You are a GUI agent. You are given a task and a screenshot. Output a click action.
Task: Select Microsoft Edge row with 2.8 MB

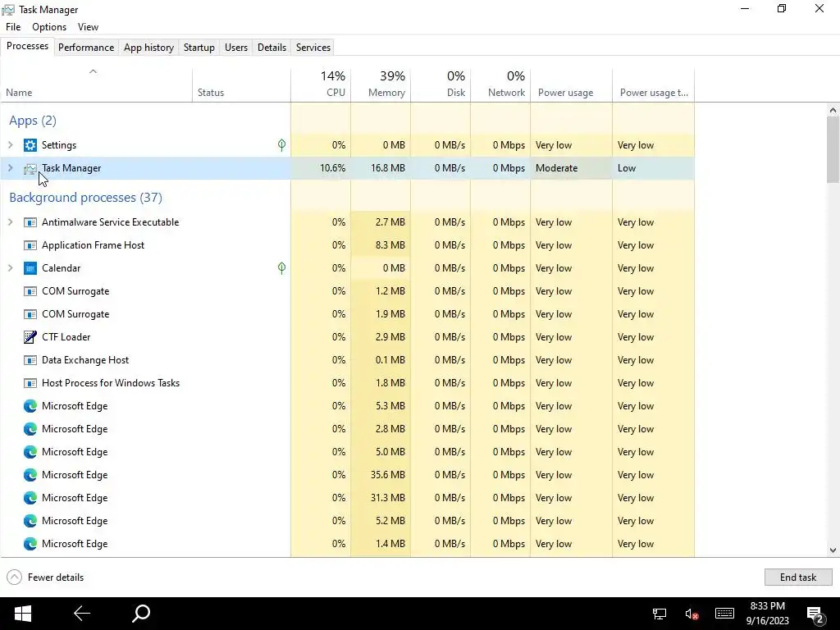347,428
